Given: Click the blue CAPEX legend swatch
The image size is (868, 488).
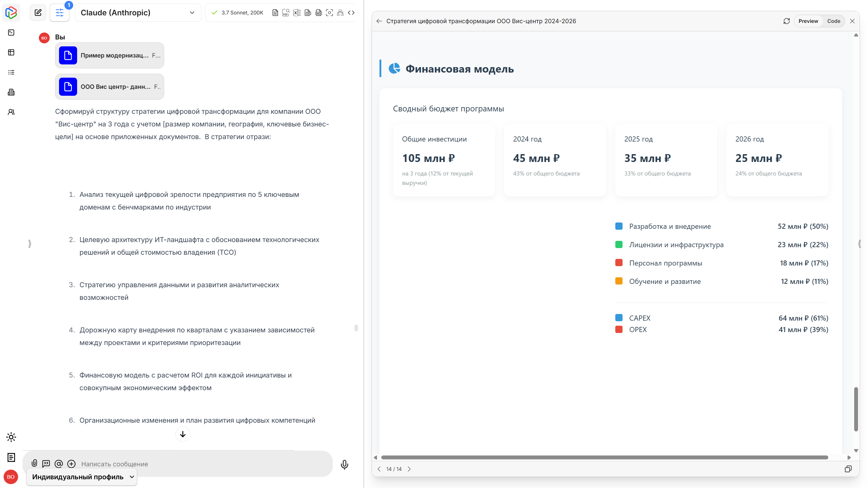Looking at the screenshot, I should click(619, 318).
